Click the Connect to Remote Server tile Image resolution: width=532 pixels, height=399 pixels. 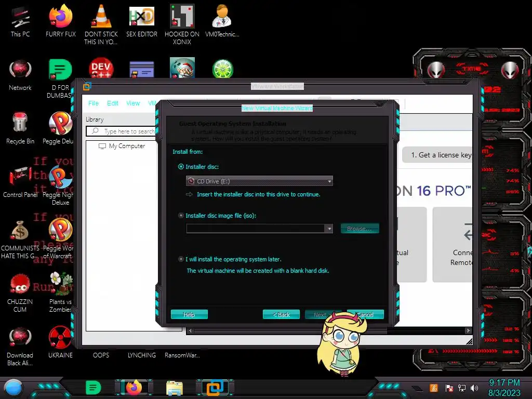click(x=453, y=244)
